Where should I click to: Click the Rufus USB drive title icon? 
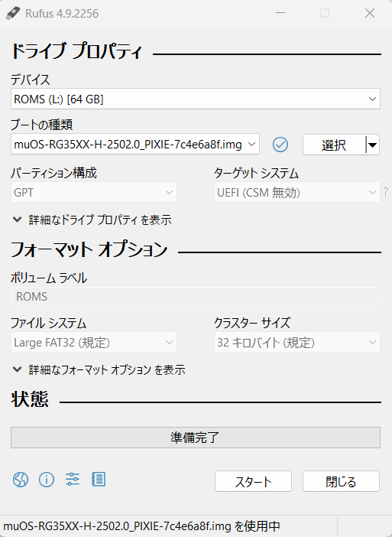(13, 13)
